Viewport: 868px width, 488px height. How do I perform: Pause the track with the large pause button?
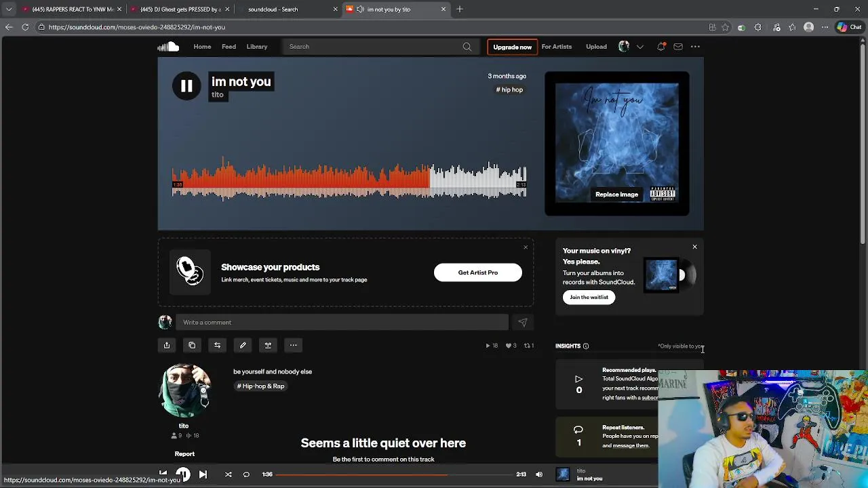pyautogui.click(x=186, y=86)
